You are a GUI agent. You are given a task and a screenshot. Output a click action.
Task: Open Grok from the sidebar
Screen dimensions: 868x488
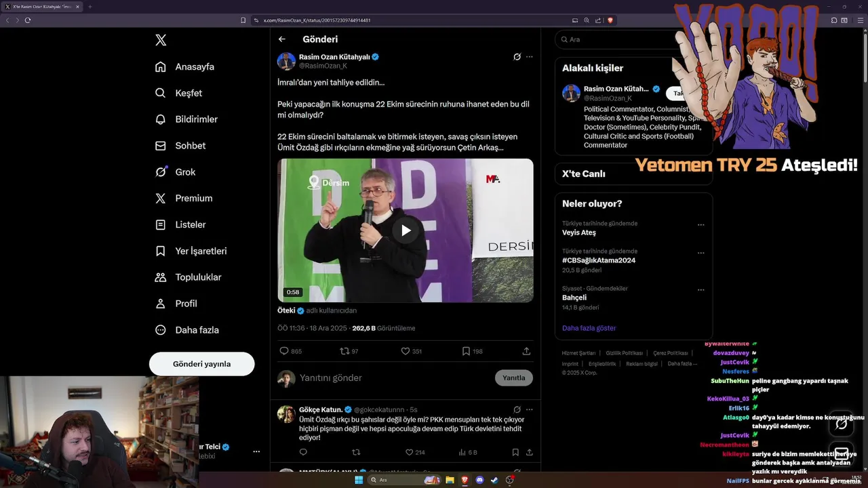coord(176,172)
